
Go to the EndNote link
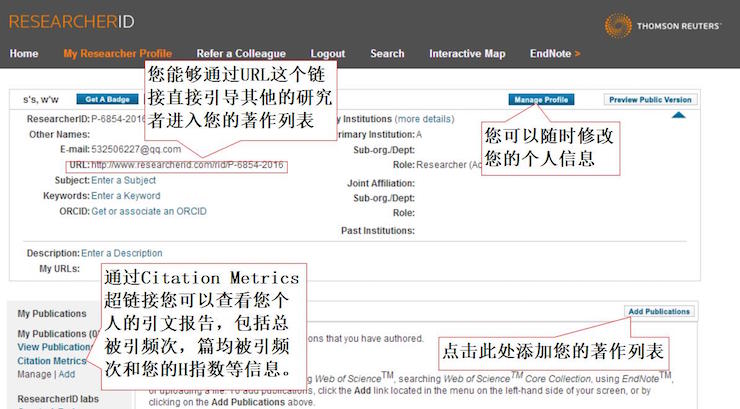(555, 53)
